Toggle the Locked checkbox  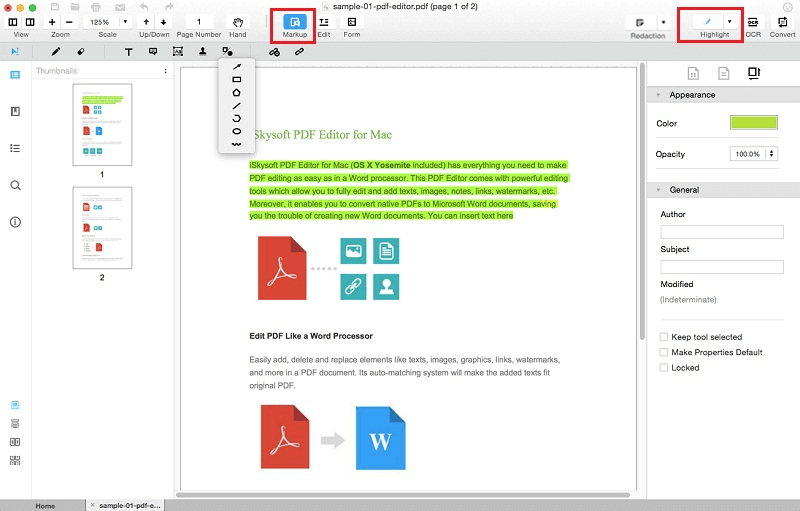click(x=664, y=367)
